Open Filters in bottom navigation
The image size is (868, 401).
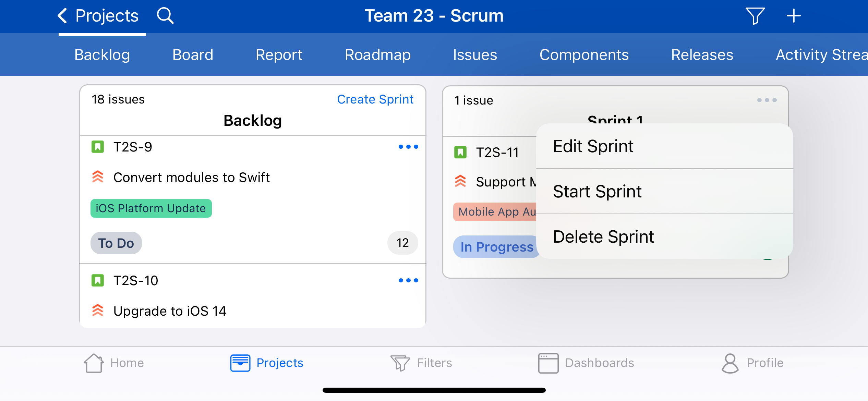click(421, 363)
